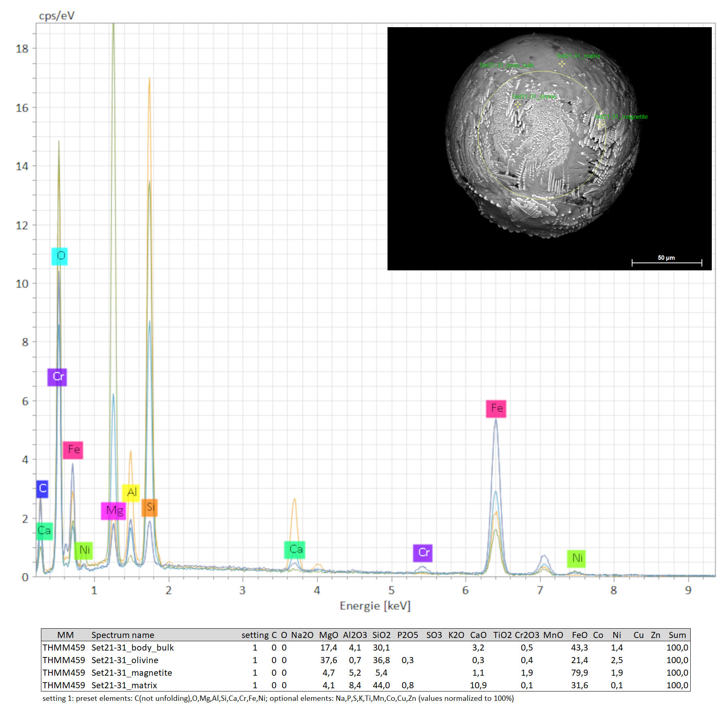Click the cps/eV axis label
The width and height of the screenshot is (728, 715).
(57, 16)
